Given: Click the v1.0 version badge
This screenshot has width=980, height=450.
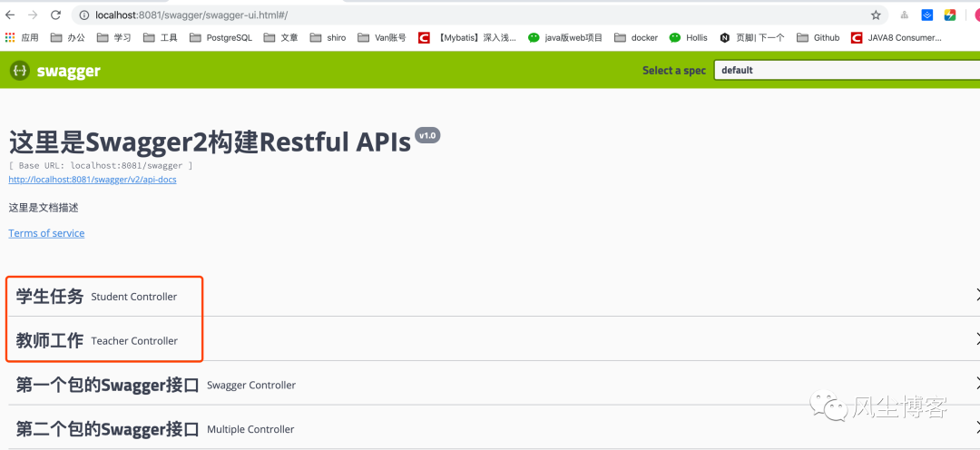Looking at the screenshot, I should pos(427,135).
